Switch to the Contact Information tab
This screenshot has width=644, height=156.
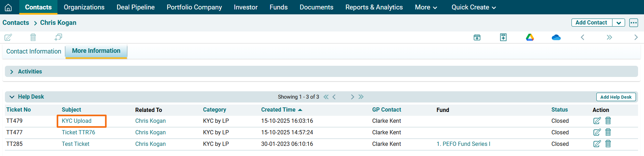point(34,51)
